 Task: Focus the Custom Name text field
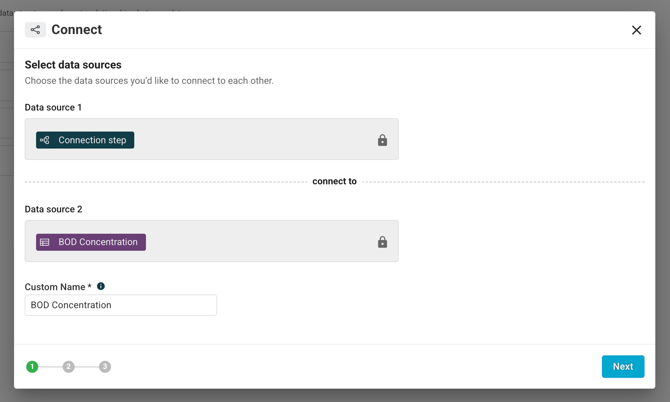(x=120, y=305)
